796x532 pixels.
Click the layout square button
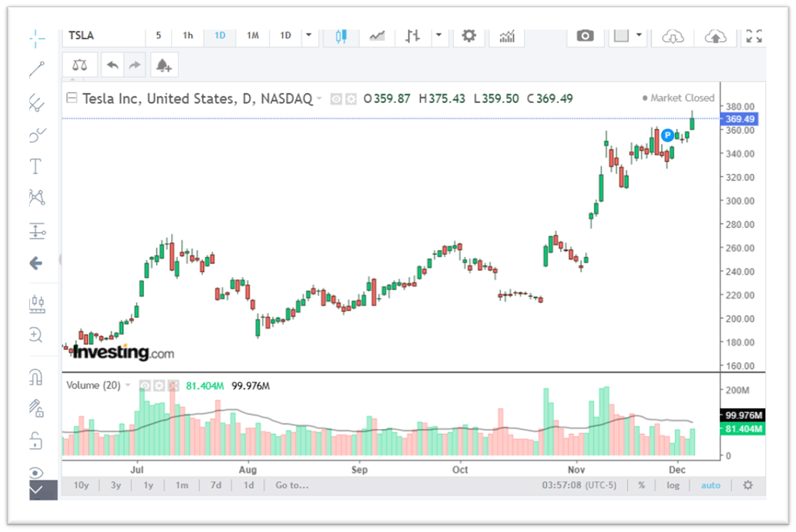coord(621,36)
